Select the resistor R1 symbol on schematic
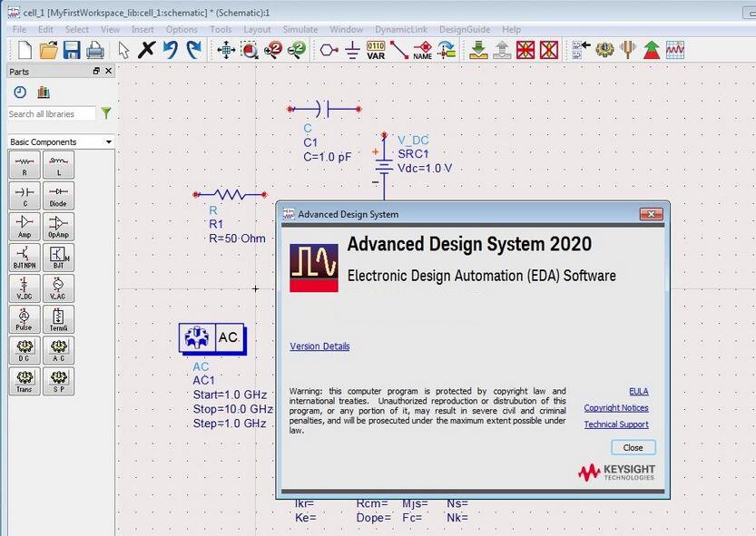The width and height of the screenshot is (756, 536). (231, 195)
